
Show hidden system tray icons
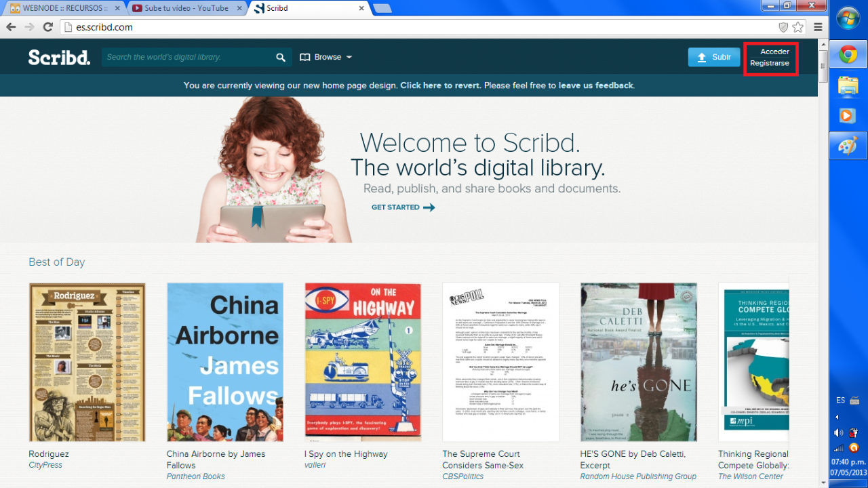coord(837,417)
